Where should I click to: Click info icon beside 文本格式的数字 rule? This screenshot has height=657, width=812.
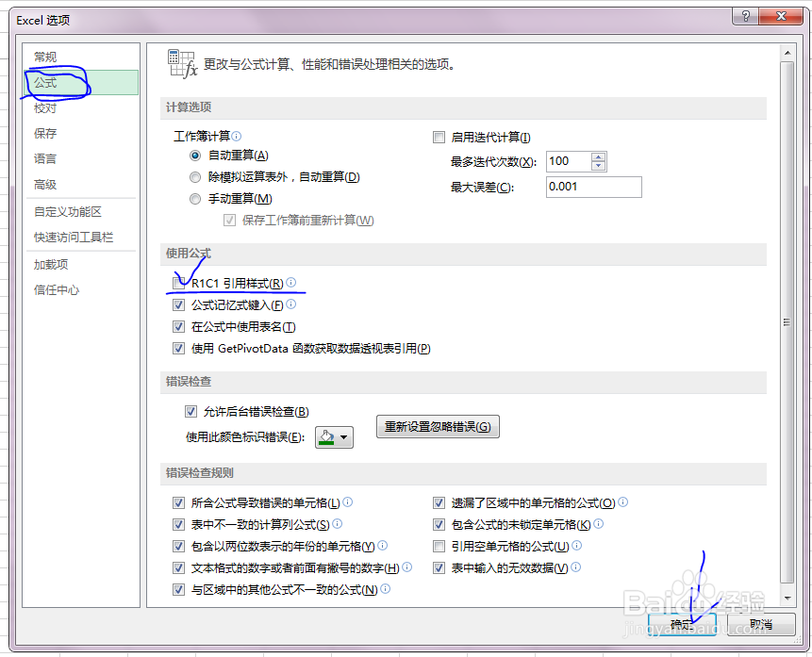click(x=407, y=567)
